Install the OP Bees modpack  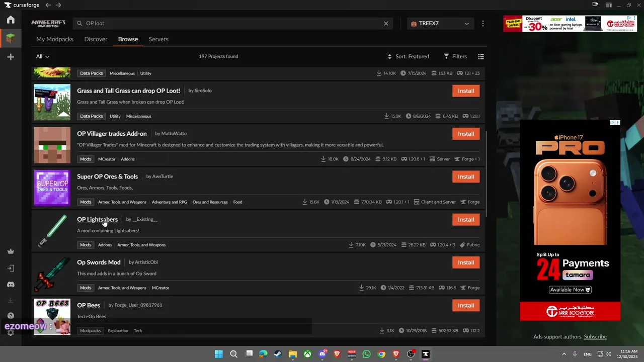tap(466, 305)
